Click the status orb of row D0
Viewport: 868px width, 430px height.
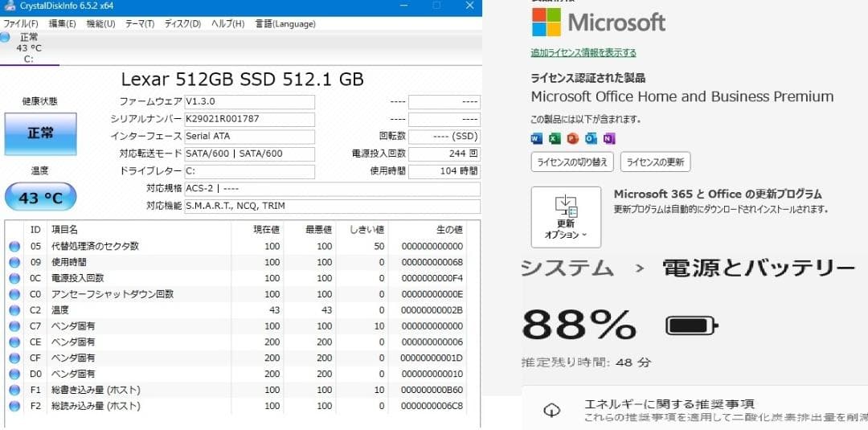14,375
